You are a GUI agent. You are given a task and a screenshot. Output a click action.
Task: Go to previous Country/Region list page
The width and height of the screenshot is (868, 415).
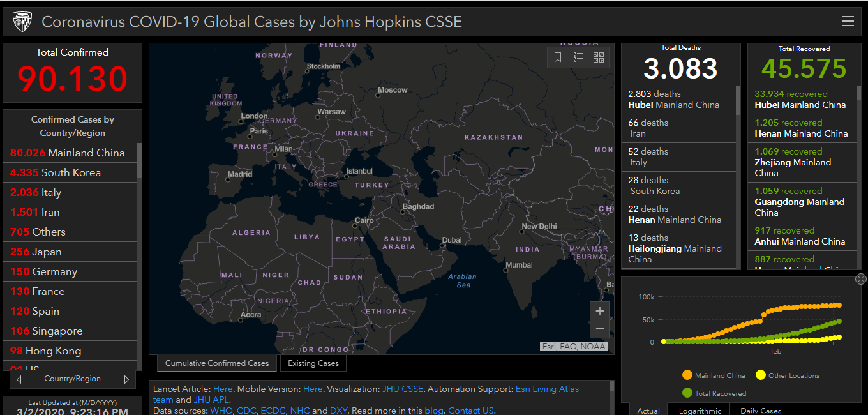point(19,379)
